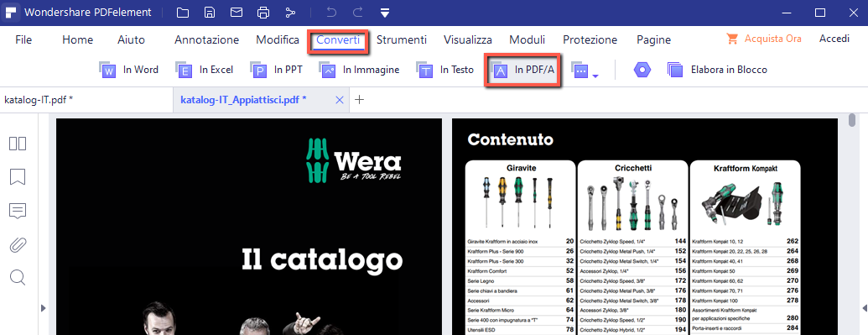Switch to katalog-IT.pdf tab

pos(39,100)
